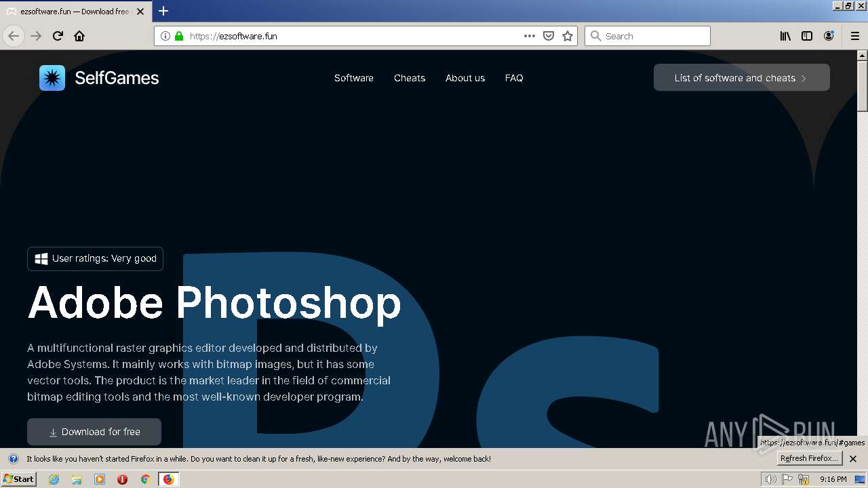Viewport: 868px width, 488px height.
Task: Dismiss the Firefox refresh notification bar
Action: (853, 459)
